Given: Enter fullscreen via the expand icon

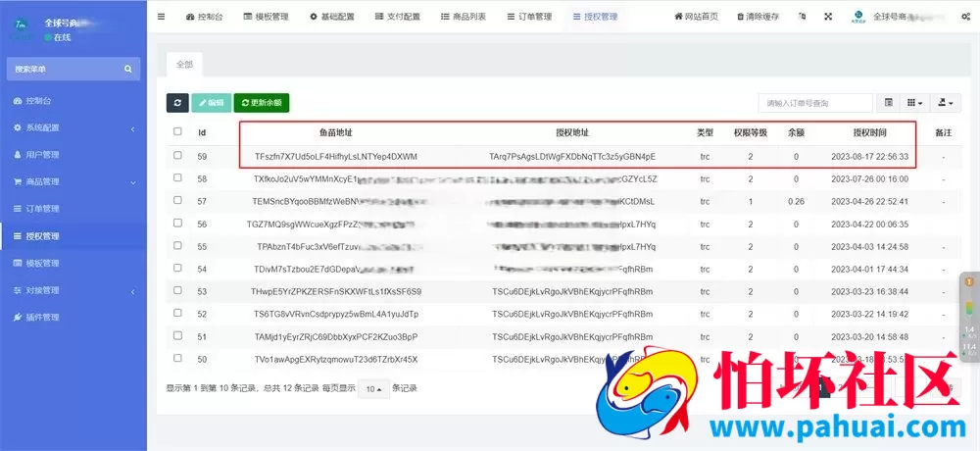Looking at the screenshot, I should (828, 17).
